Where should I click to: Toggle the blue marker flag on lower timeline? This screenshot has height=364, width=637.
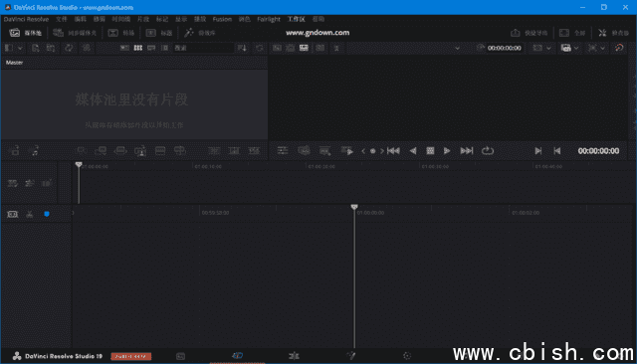47,214
